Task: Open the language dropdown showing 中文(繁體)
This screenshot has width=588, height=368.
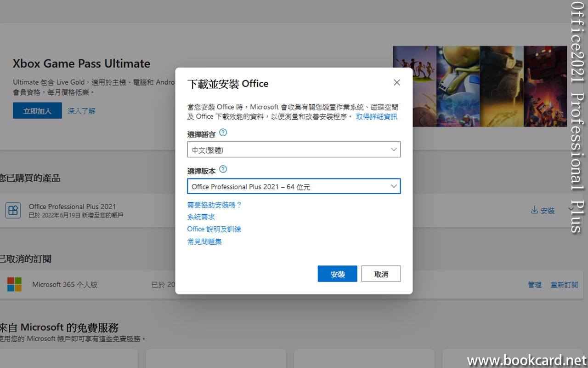Action: pyautogui.click(x=294, y=149)
